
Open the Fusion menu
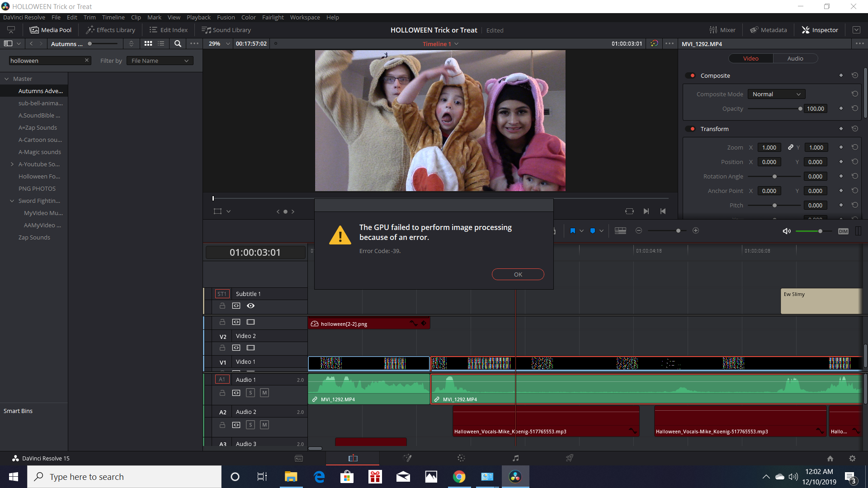coord(226,17)
